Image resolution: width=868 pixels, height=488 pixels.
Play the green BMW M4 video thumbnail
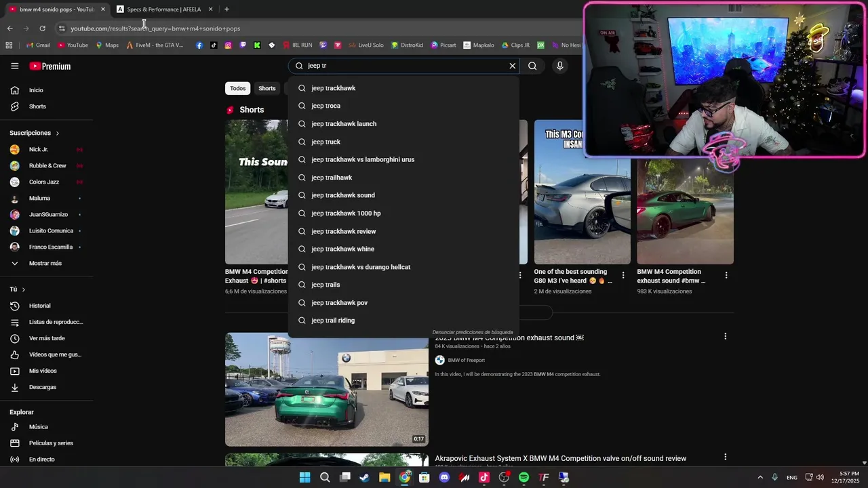coord(327,389)
